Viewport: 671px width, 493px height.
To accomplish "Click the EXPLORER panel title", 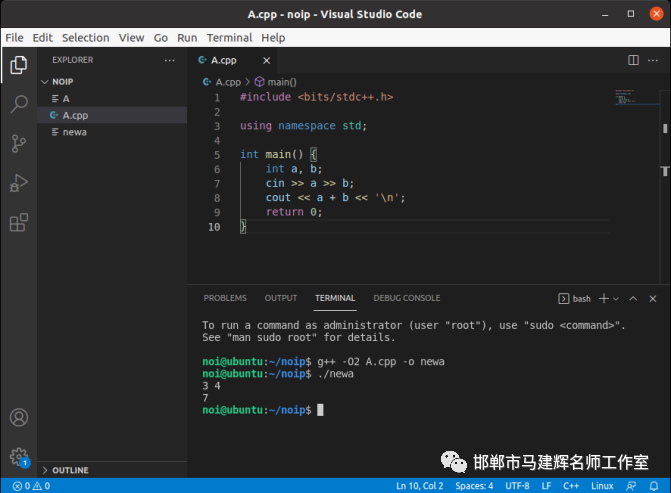I will (72, 60).
